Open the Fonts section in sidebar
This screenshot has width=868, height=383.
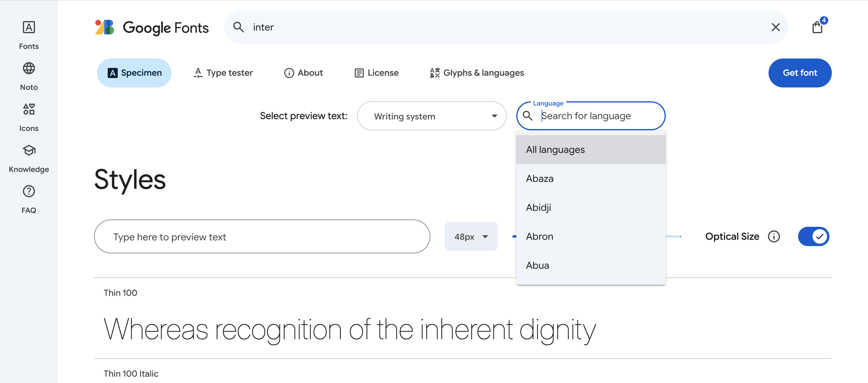[x=29, y=35]
